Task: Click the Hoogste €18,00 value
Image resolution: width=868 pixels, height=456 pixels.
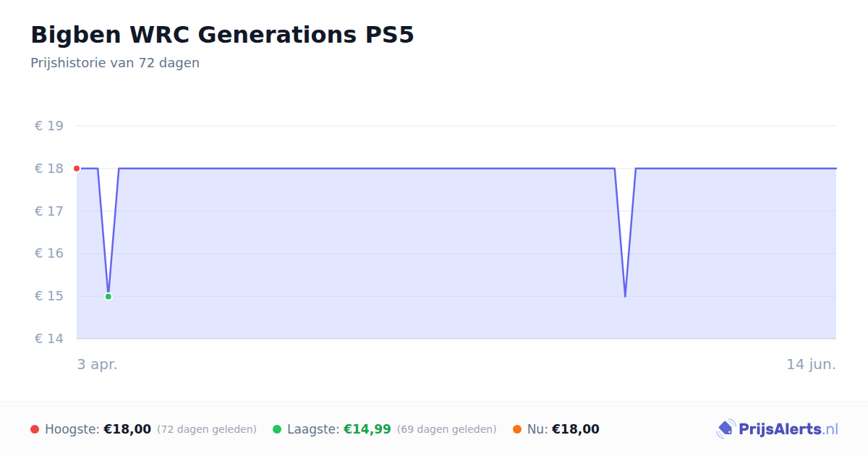Action: click(x=127, y=429)
